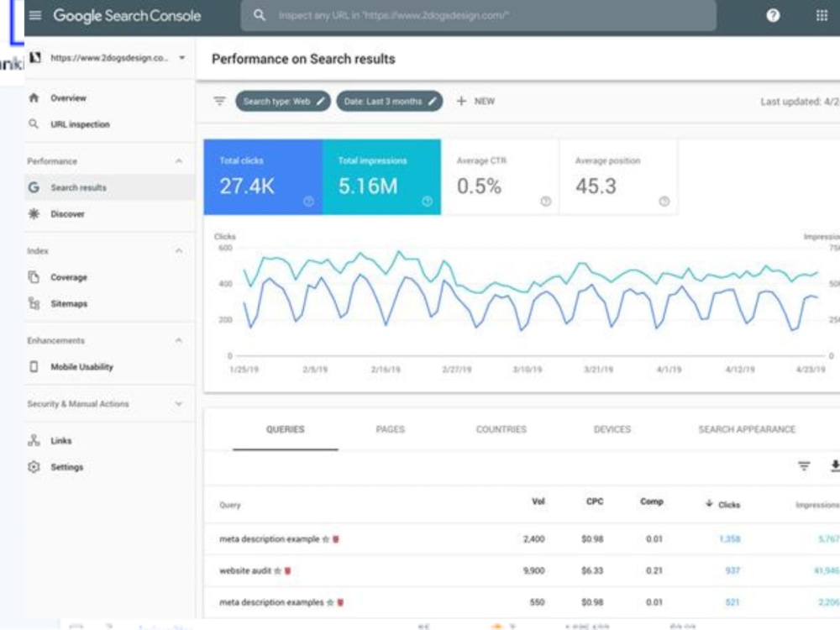This screenshot has height=630, width=840.
Task: Collapse the Performance section
Action: pyautogui.click(x=178, y=160)
